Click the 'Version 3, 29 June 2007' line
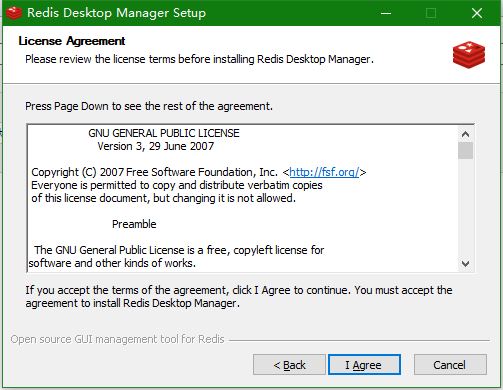 pos(156,146)
